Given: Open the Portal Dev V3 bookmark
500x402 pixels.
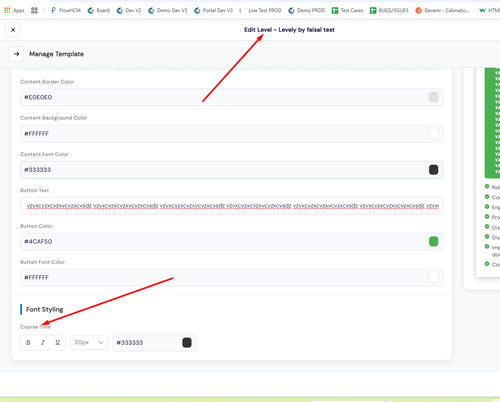Looking at the screenshot, I should pyautogui.click(x=214, y=10).
